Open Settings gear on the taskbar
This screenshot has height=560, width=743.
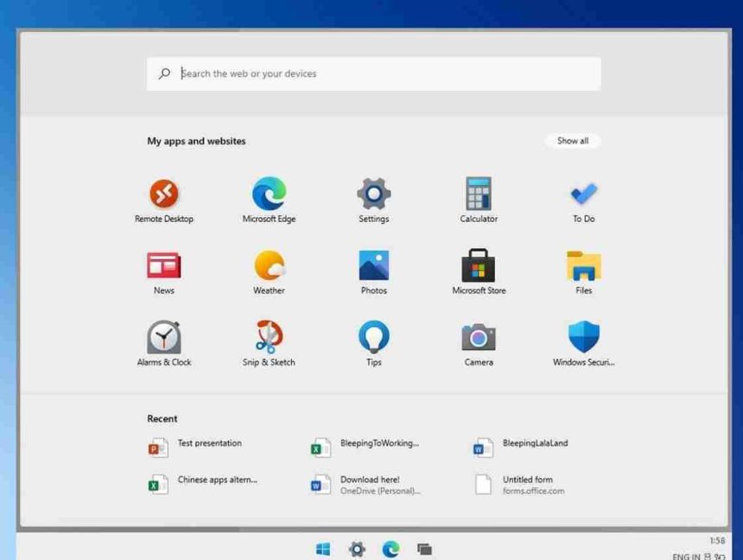(x=357, y=550)
